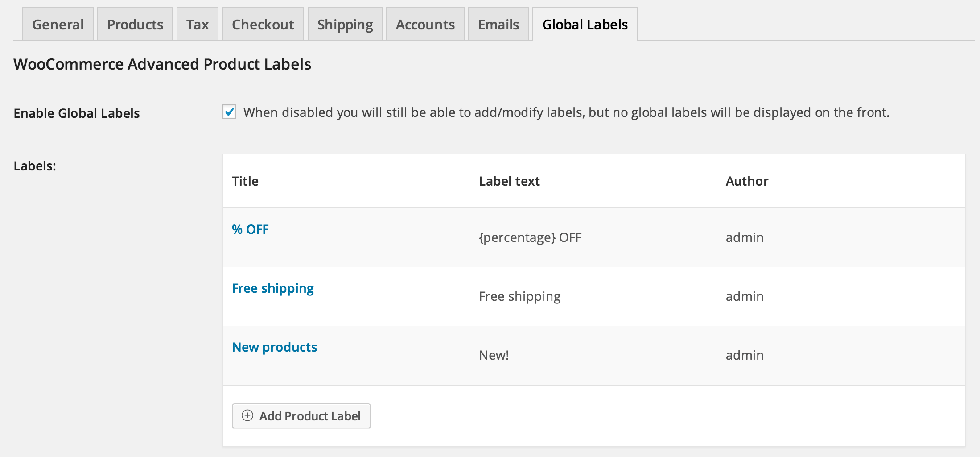Viewport: 980px width, 457px height.
Task: Switch to the General tab
Action: point(57,24)
